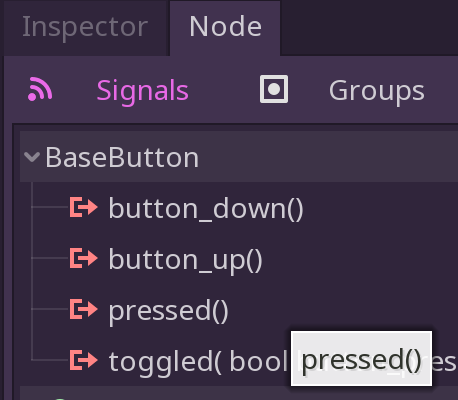458x400 pixels.
Task: Click the toggled signal arrow icon
Action: [x=83, y=360]
